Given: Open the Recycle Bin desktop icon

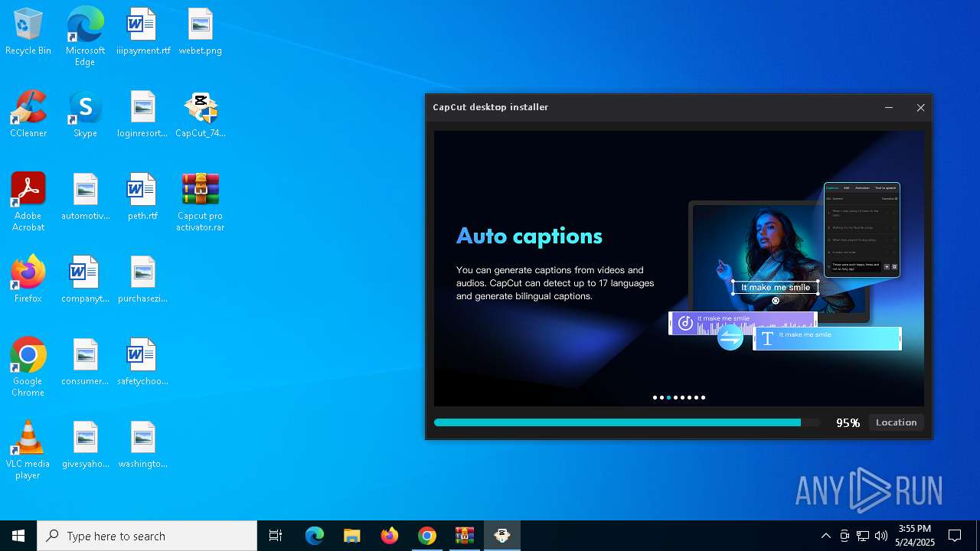Looking at the screenshot, I should click(x=28, y=31).
